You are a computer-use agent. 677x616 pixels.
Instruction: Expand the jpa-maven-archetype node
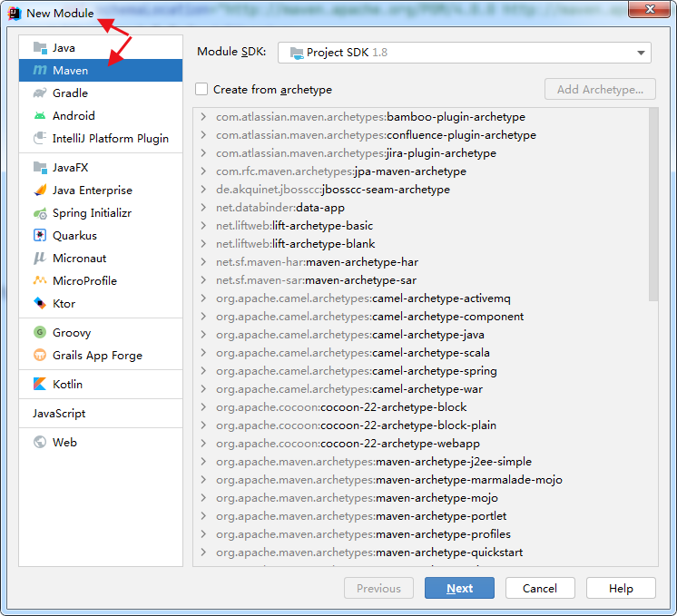pyautogui.click(x=203, y=171)
